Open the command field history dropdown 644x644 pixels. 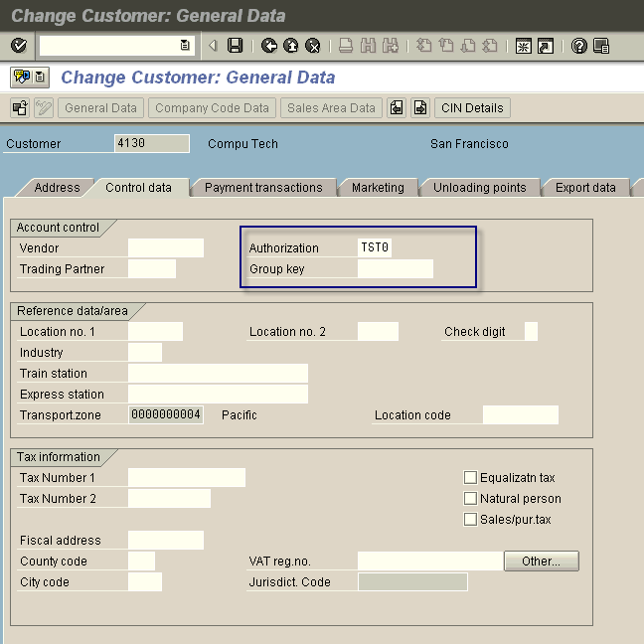pos(185,45)
